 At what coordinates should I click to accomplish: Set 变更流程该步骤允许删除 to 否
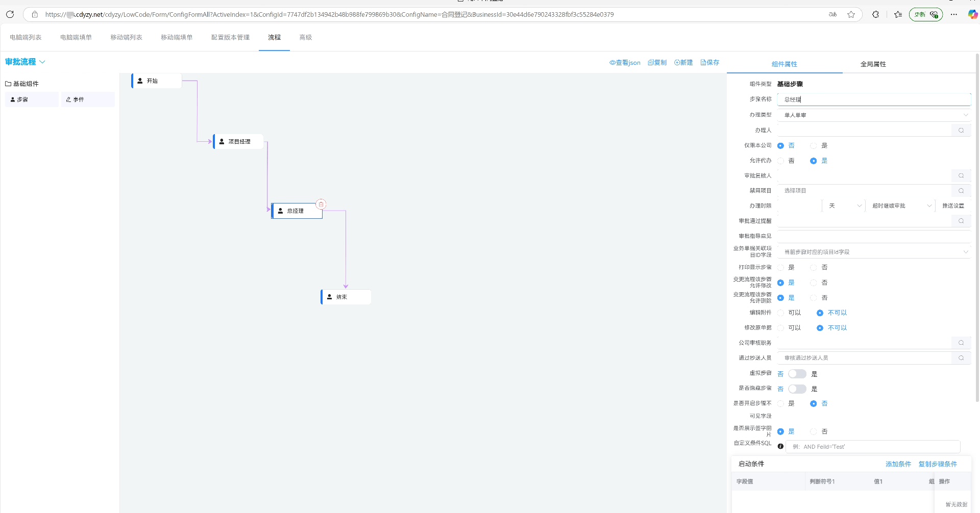click(814, 298)
